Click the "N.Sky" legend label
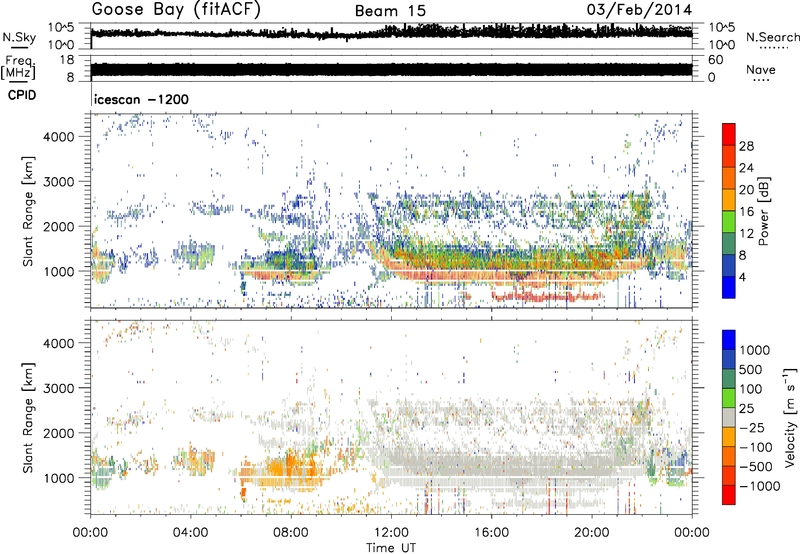The image size is (800, 554). click(19, 37)
